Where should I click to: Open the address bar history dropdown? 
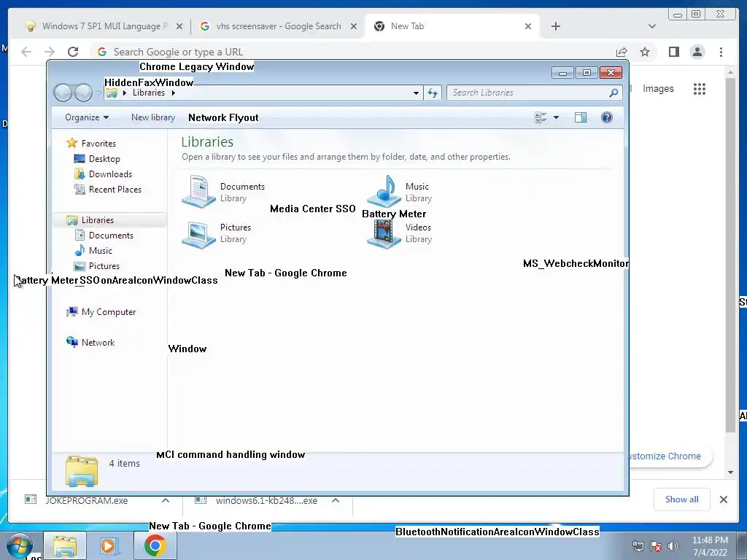pos(416,93)
